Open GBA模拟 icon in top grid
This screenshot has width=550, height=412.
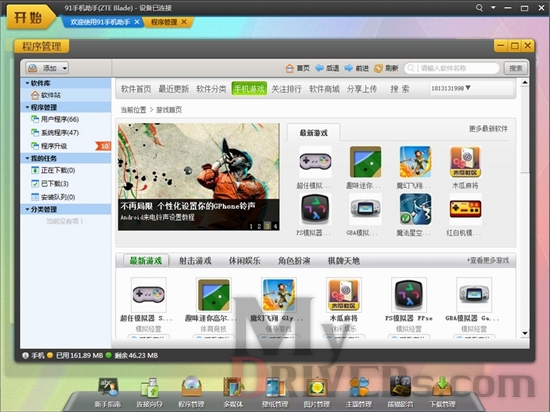coord(365,209)
